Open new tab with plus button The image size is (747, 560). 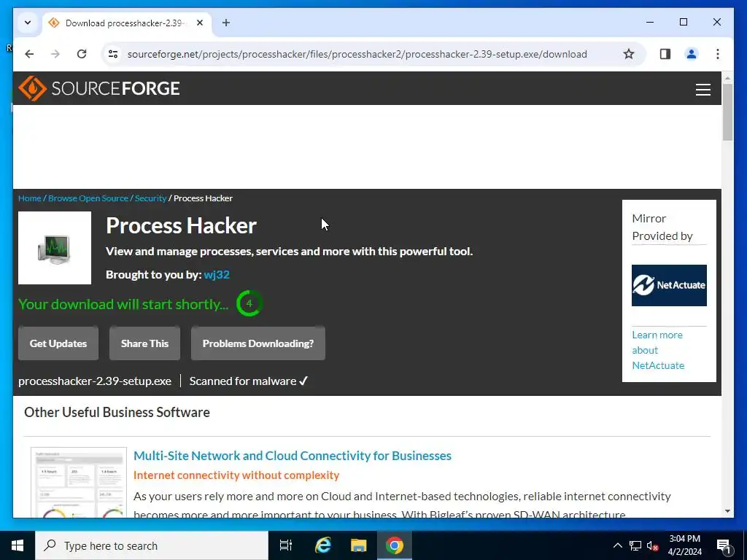point(226,23)
